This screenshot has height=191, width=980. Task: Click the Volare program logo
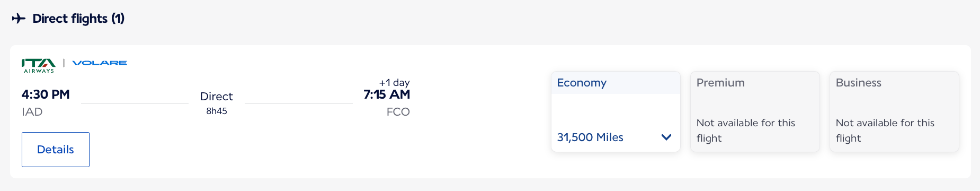pos(100,63)
